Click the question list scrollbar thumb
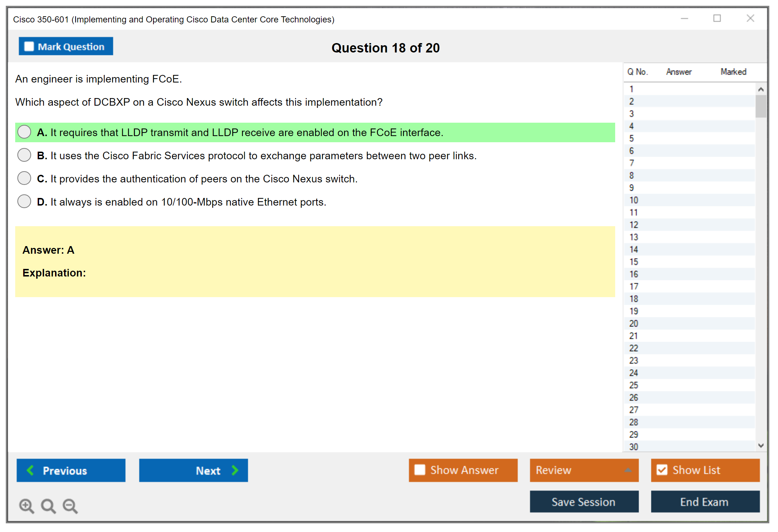Viewport: 778px width, 532px height. [761, 106]
